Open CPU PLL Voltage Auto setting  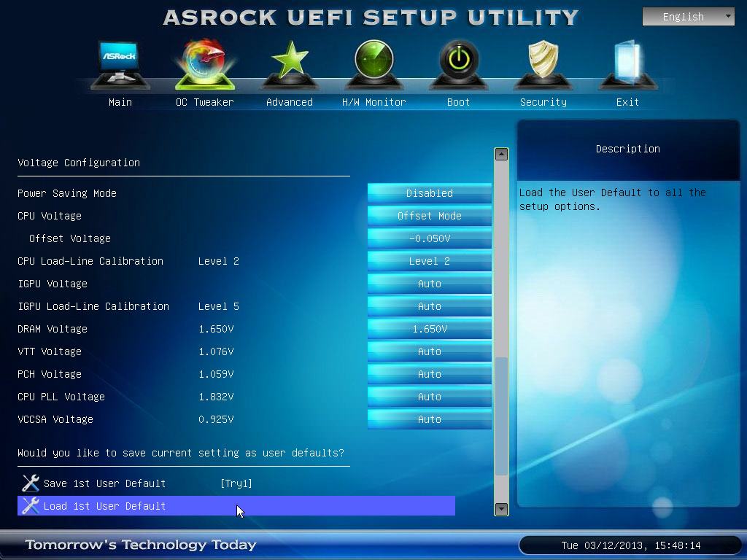[429, 397]
